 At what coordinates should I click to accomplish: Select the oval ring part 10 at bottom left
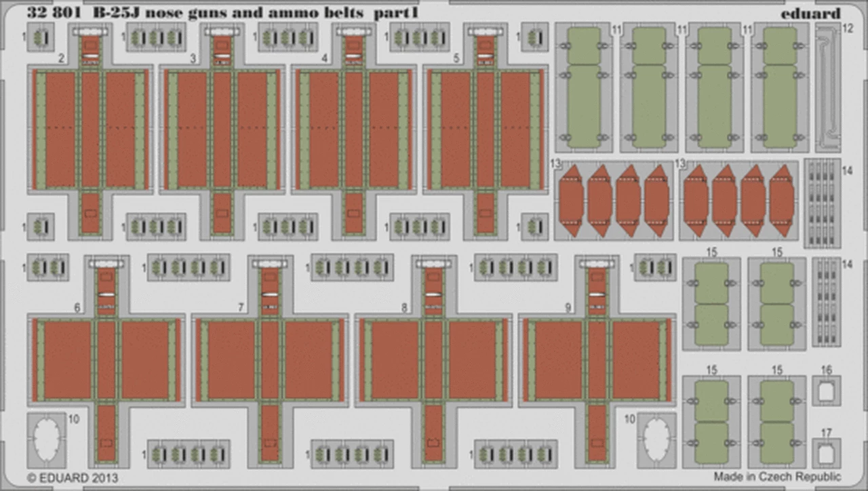point(47,438)
